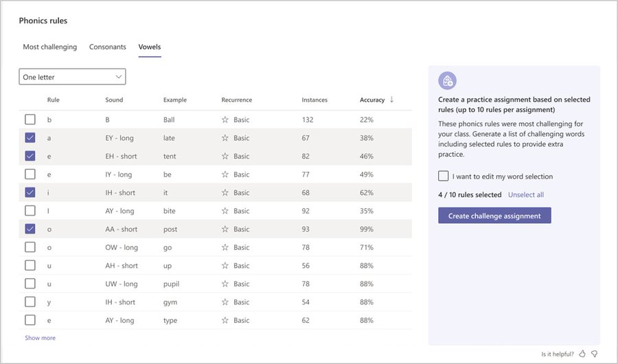Open the One letter dropdown
This screenshot has width=618, height=364.
point(72,77)
